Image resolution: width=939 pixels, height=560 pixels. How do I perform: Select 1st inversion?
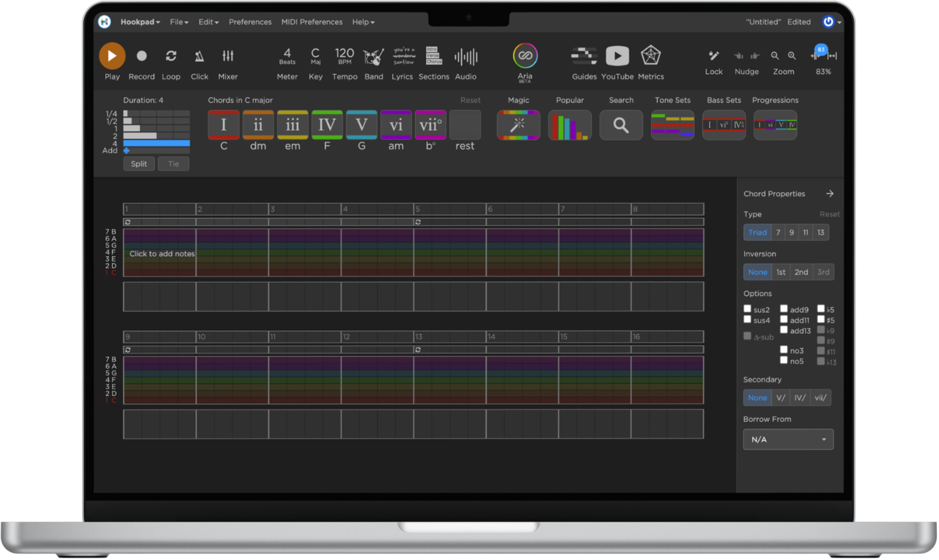tap(781, 272)
